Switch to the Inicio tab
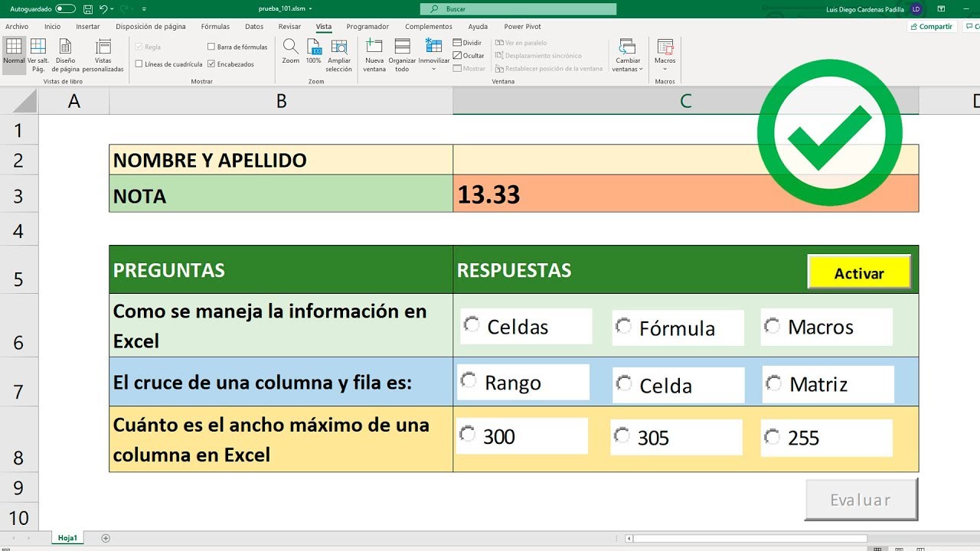Image resolution: width=980 pixels, height=551 pixels. tap(52, 26)
